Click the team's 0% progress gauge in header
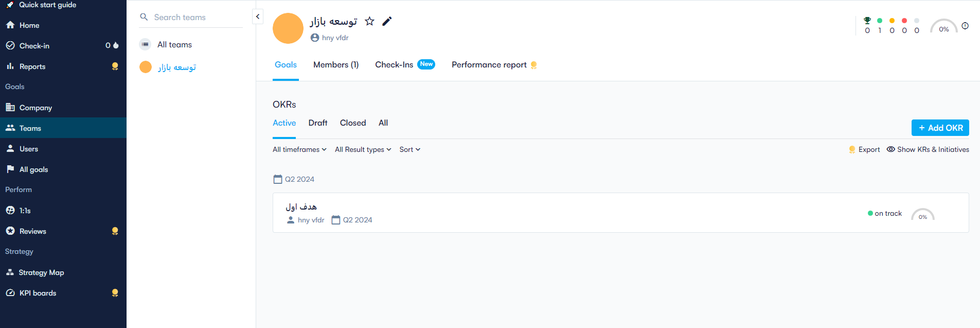980x328 pixels. 943,27
